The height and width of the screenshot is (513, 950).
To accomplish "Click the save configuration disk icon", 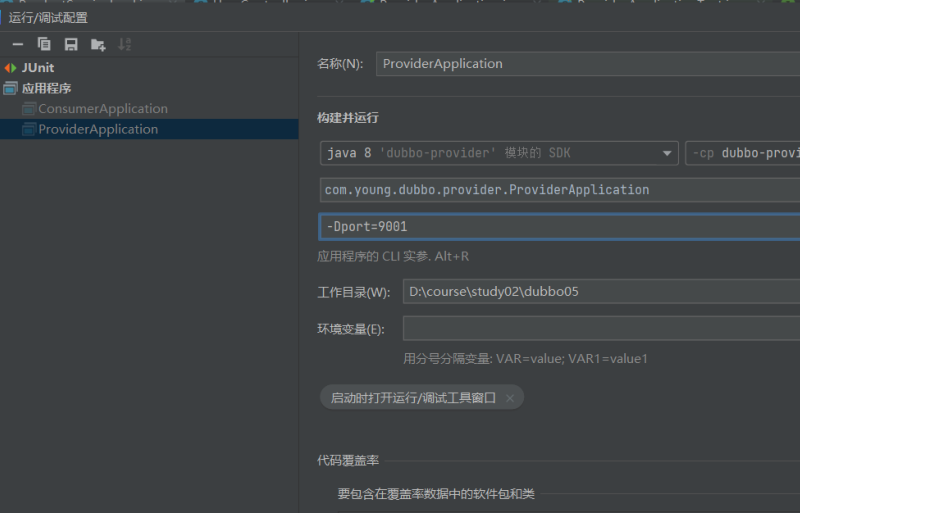I will pos(71,44).
